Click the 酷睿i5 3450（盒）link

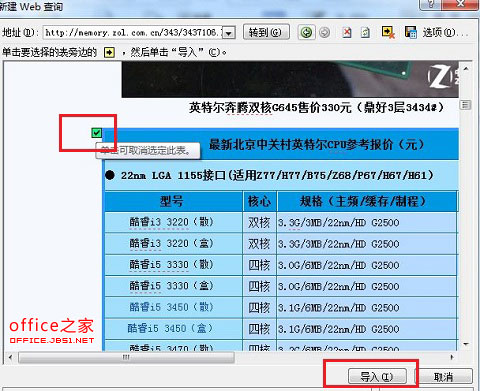click(x=170, y=328)
